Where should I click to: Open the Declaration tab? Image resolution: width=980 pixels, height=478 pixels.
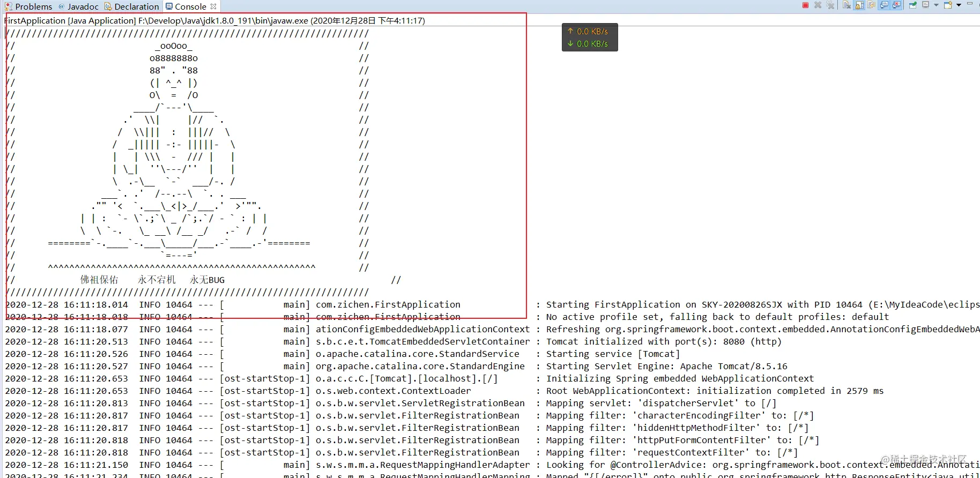coord(132,6)
